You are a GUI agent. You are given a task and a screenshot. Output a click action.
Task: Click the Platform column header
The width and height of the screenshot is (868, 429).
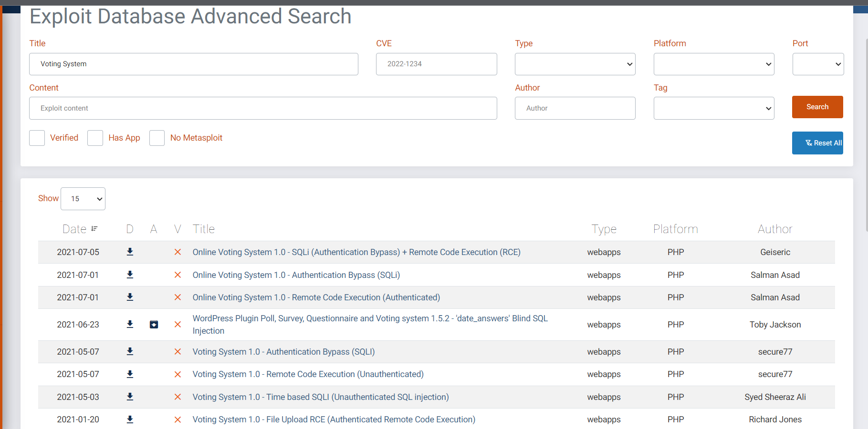(676, 229)
